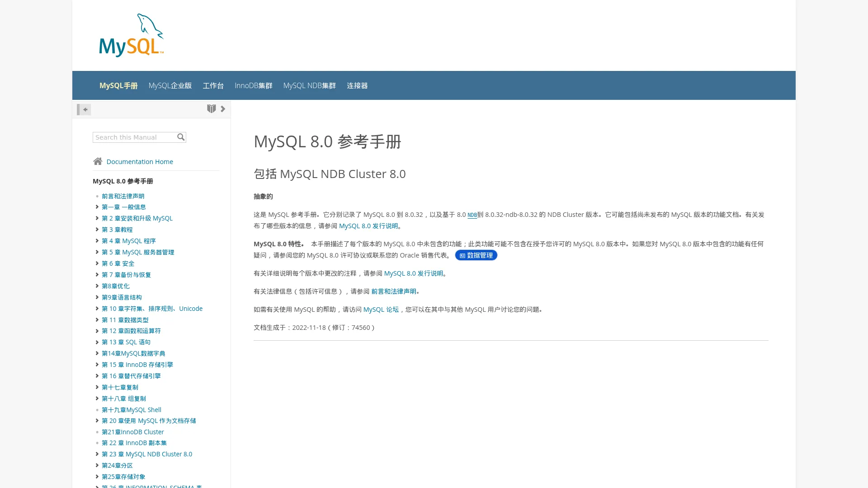This screenshot has height=488, width=868.
Task: Open the 工作台 nav tab
Action: click(213, 85)
